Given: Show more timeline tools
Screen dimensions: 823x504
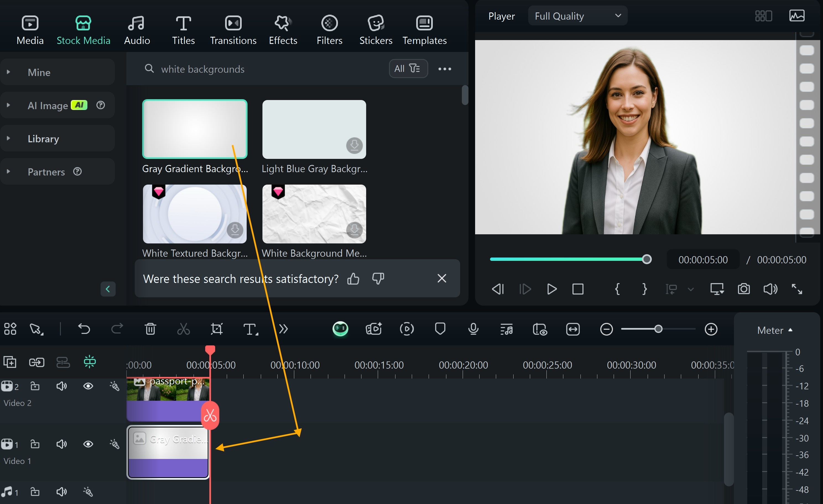Looking at the screenshot, I should pos(283,329).
